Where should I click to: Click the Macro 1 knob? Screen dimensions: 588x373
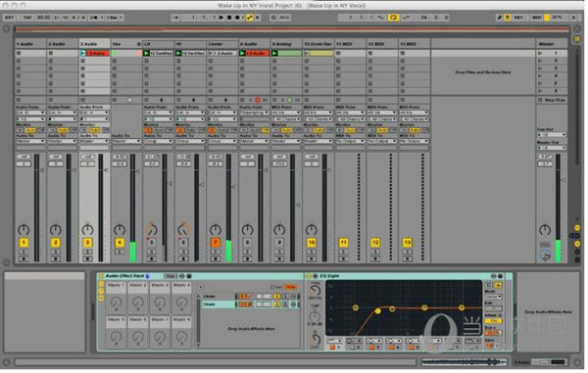(x=117, y=302)
